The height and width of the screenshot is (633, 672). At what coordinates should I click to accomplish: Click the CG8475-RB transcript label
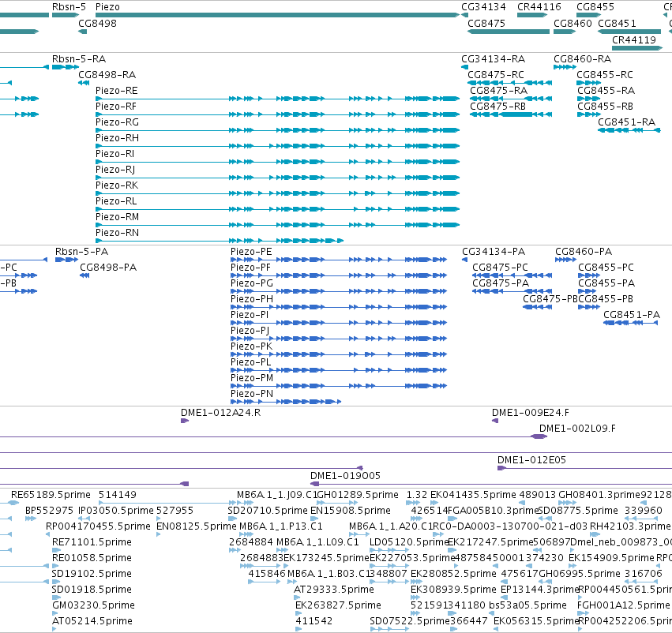click(498, 107)
